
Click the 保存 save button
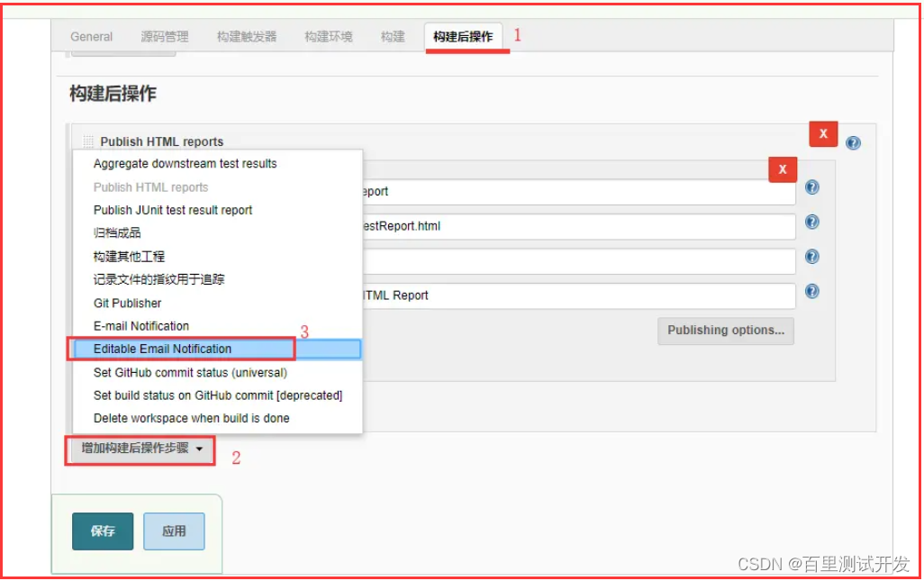[103, 531]
